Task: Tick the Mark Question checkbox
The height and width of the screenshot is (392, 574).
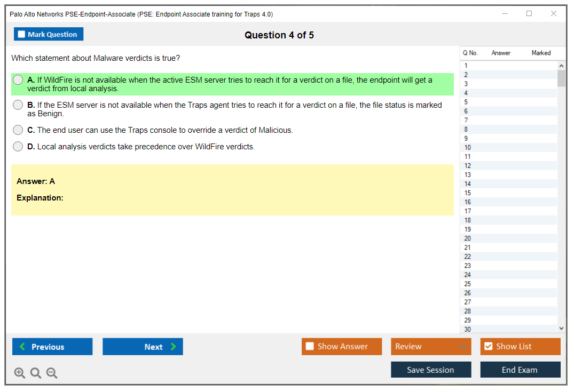Action: 22,35
